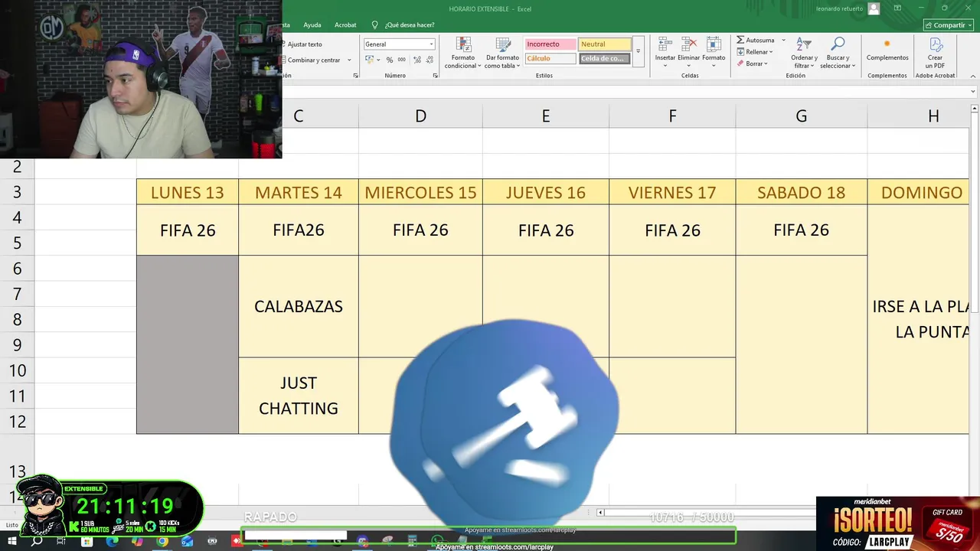
Task: Select the LUNES 13 cell
Action: pos(188,192)
